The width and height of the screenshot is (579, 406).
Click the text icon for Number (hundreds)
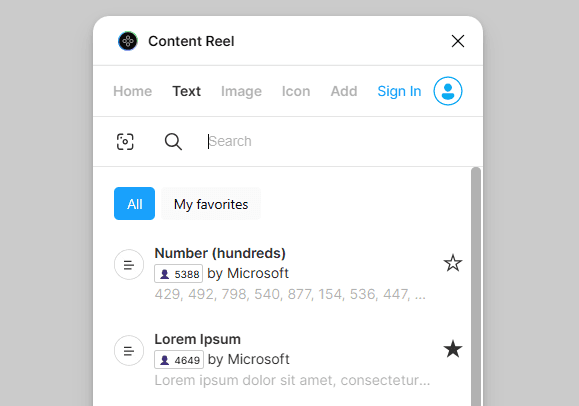point(129,265)
